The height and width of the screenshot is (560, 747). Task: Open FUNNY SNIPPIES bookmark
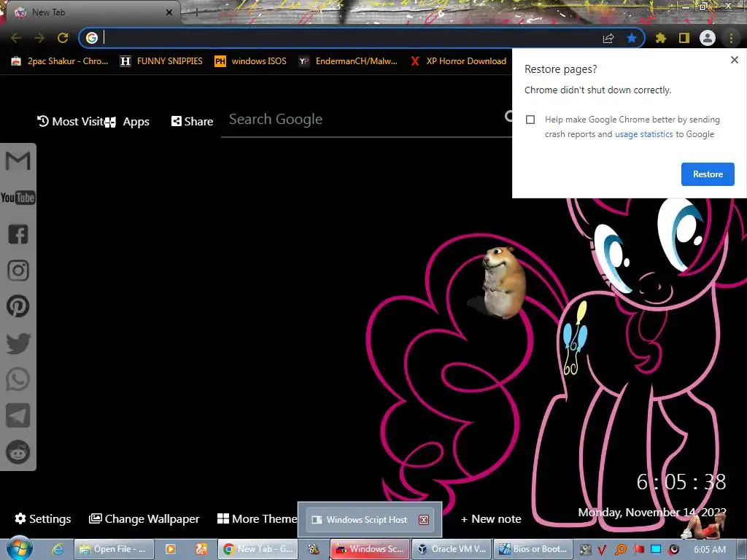coord(161,61)
